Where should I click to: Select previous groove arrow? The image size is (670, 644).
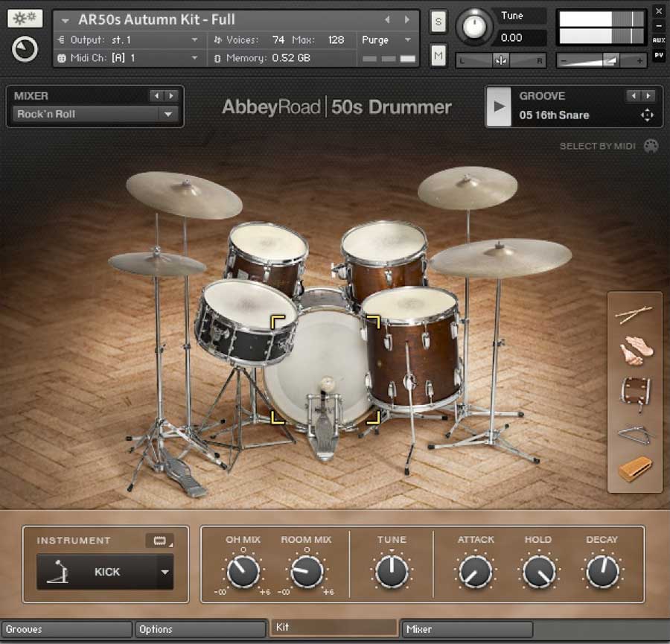pyautogui.click(x=634, y=96)
